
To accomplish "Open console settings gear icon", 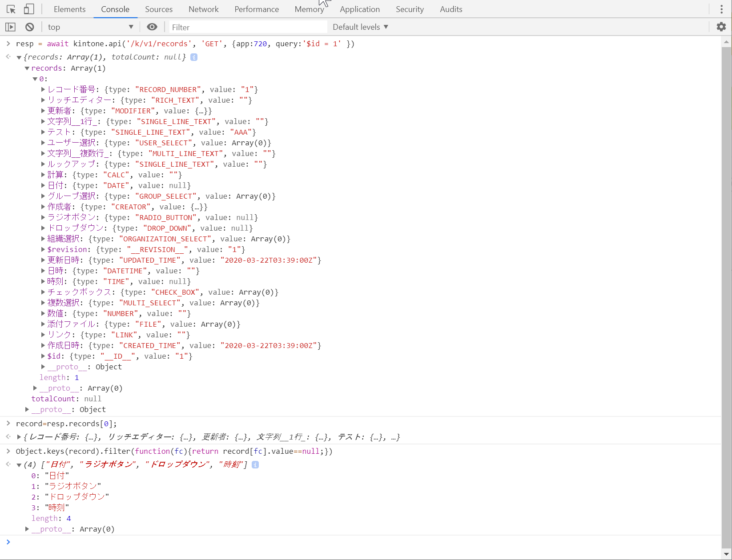I will pos(721,27).
